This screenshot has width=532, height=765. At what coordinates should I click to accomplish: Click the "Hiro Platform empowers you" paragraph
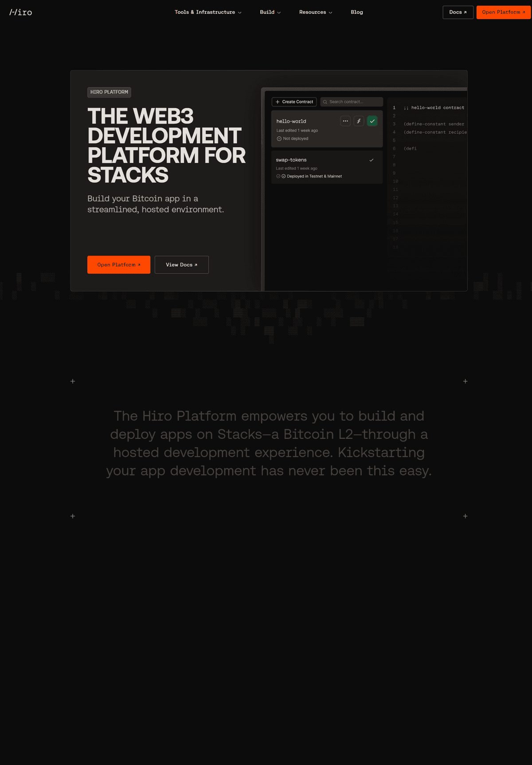click(x=269, y=443)
